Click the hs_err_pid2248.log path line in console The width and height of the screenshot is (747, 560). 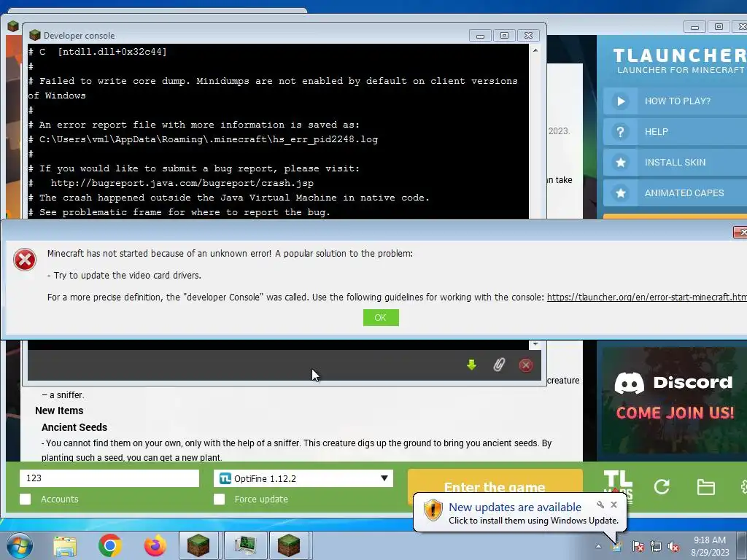(x=203, y=139)
